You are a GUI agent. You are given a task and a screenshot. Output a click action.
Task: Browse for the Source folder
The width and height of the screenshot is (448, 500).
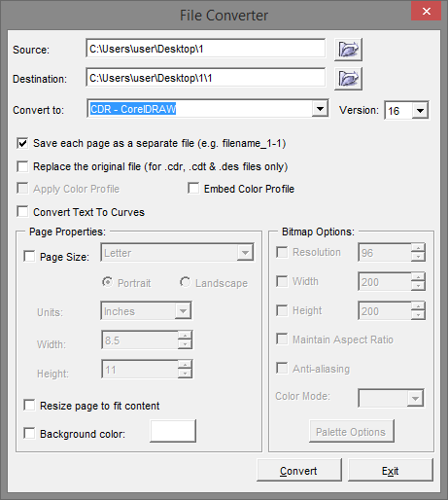tap(348, 50)
